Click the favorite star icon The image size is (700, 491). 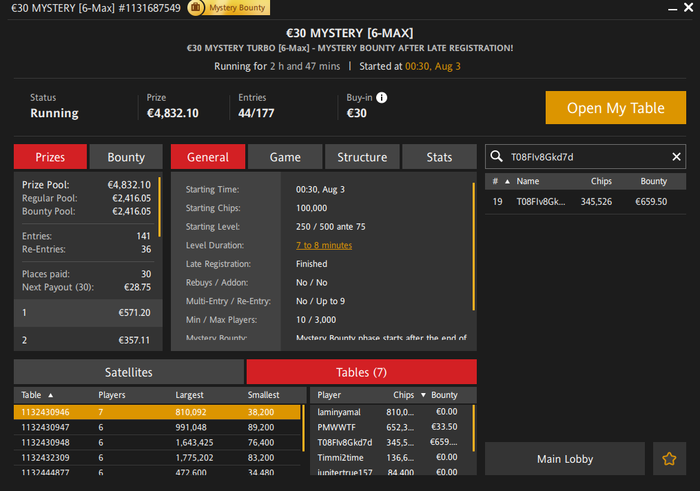click(667, 459)
